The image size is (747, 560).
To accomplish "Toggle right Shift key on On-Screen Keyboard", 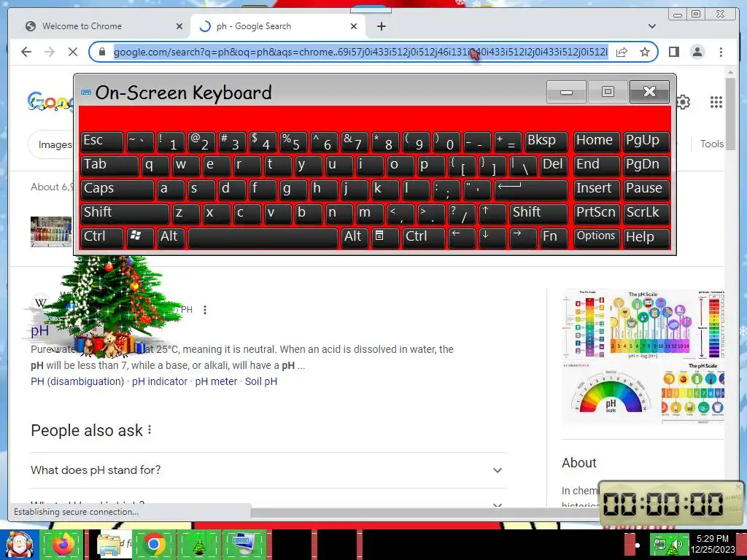I will pos(538,213).
